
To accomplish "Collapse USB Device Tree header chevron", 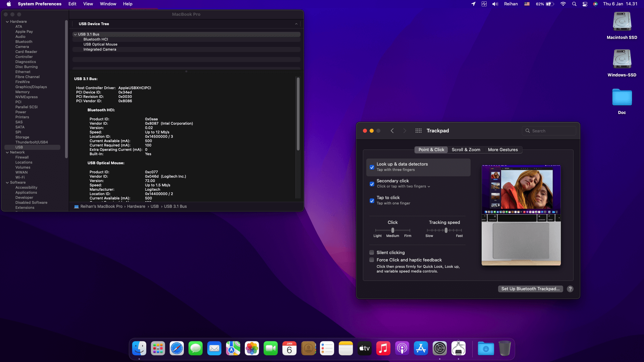I will [296, 24].
